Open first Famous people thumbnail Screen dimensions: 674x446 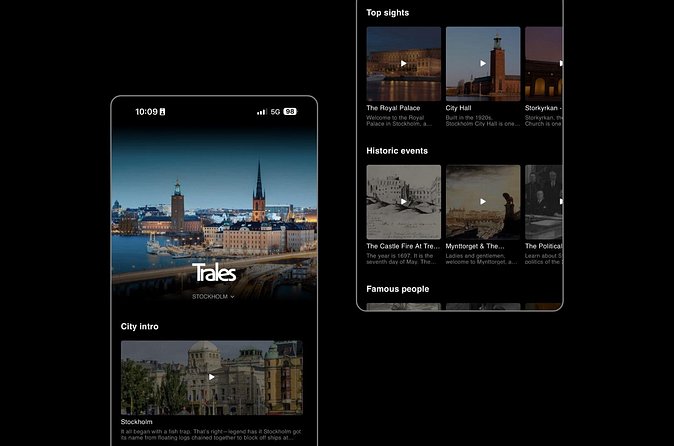[x=404, y=306]
